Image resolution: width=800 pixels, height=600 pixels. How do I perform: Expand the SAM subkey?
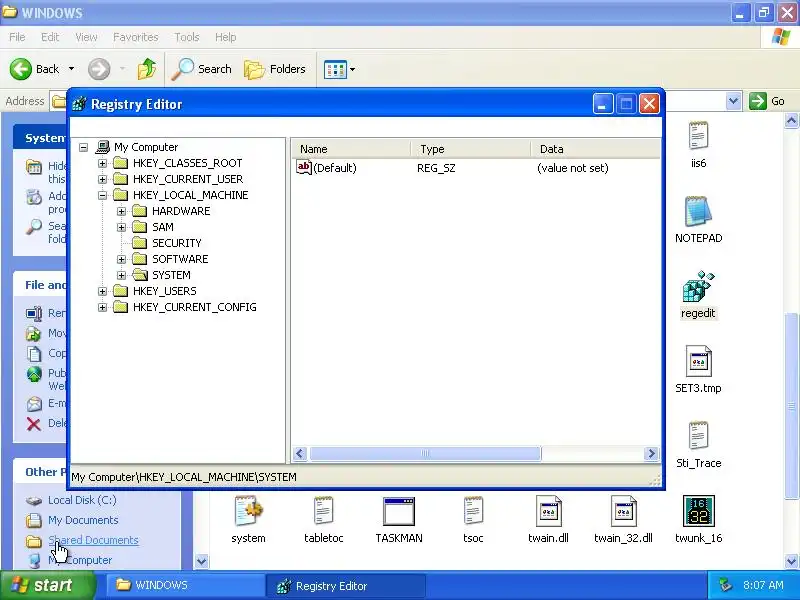point(121,228)
